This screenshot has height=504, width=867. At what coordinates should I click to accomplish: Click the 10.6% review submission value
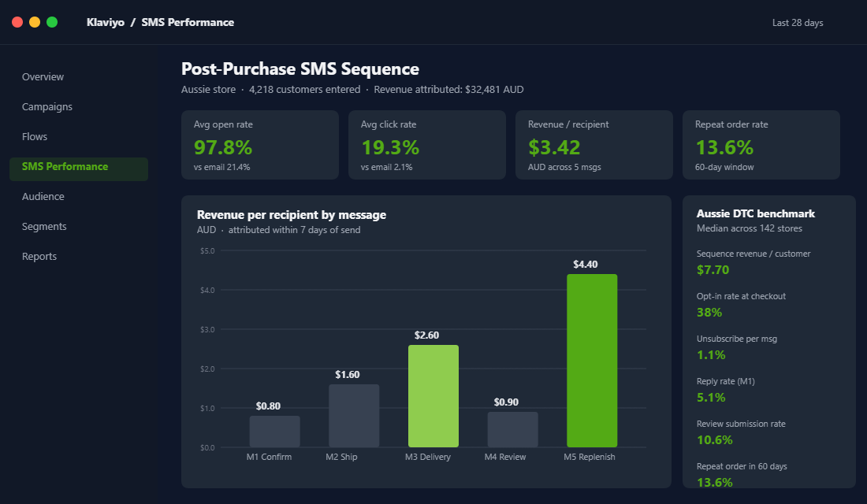[x=714, y=440]
